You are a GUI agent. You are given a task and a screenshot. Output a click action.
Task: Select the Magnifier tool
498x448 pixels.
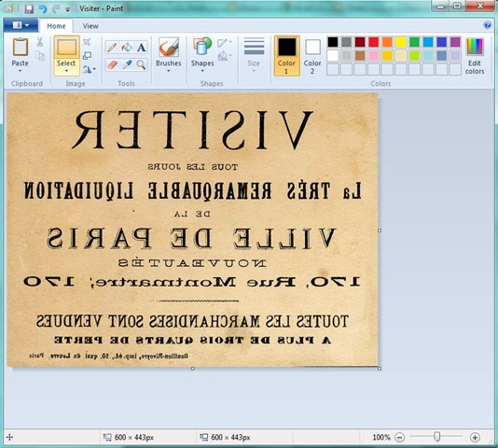point(141,64)
